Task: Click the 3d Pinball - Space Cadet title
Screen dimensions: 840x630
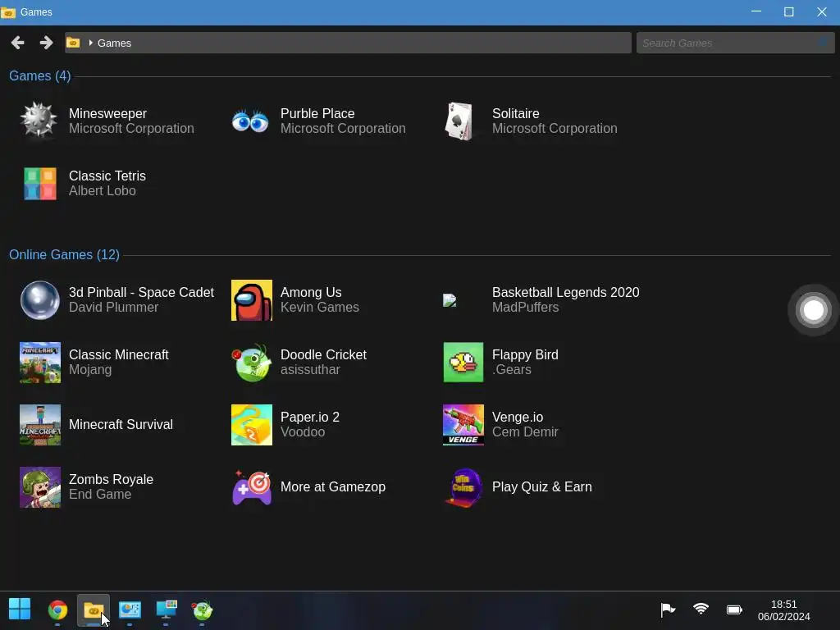Action: [x=141, y=292]
